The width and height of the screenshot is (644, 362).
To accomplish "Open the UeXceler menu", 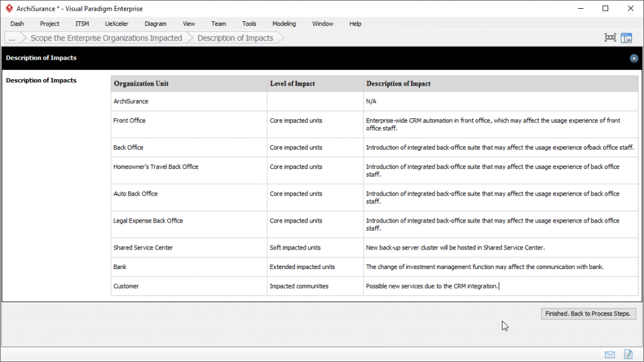I will (116, 24).
